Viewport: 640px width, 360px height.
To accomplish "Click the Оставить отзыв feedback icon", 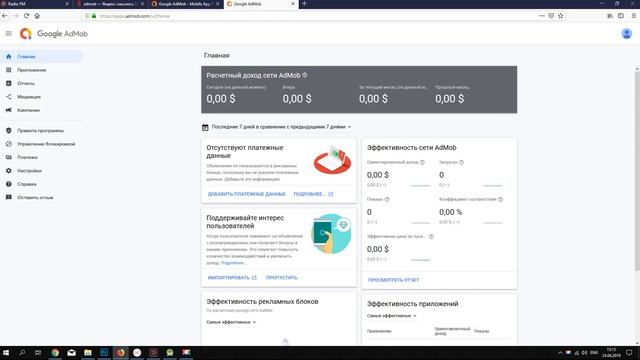I will (9, 198).
